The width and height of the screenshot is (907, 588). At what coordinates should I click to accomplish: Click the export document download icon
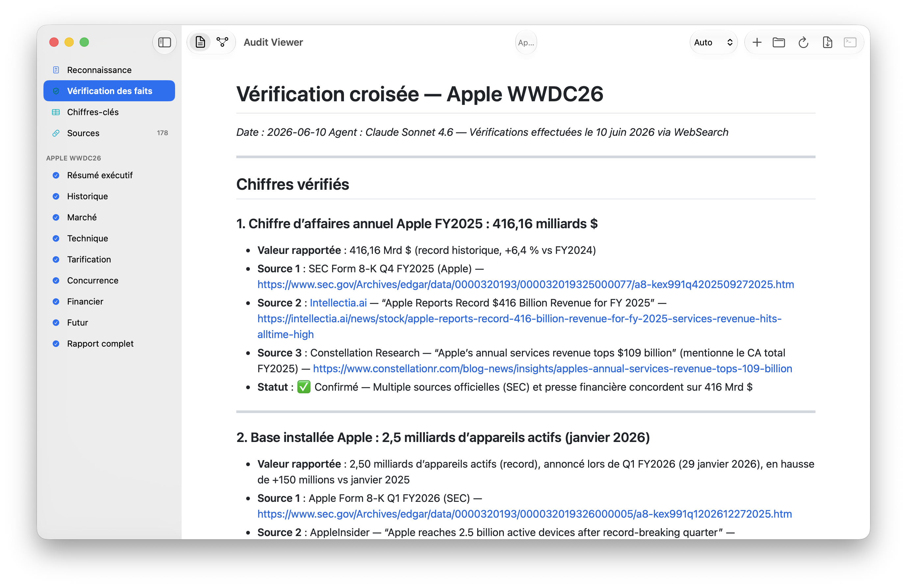(827, 42)
